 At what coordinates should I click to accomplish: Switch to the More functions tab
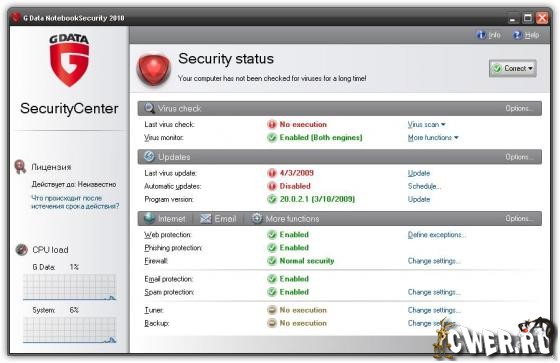285,218
